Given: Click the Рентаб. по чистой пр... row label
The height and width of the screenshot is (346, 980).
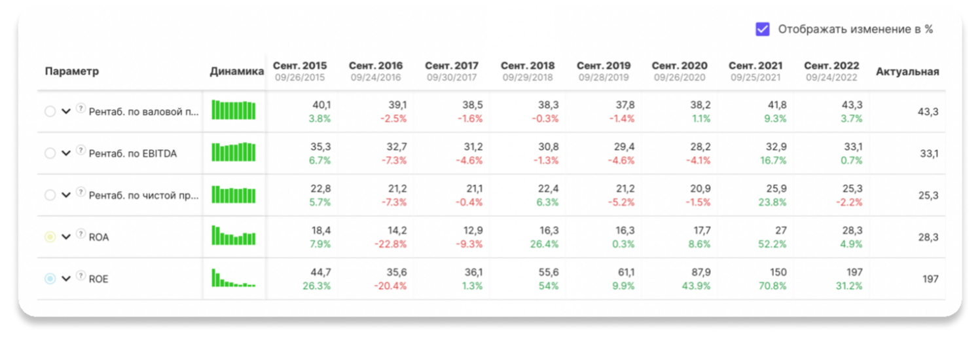Looking at the screenshot, I should (144, 195).
